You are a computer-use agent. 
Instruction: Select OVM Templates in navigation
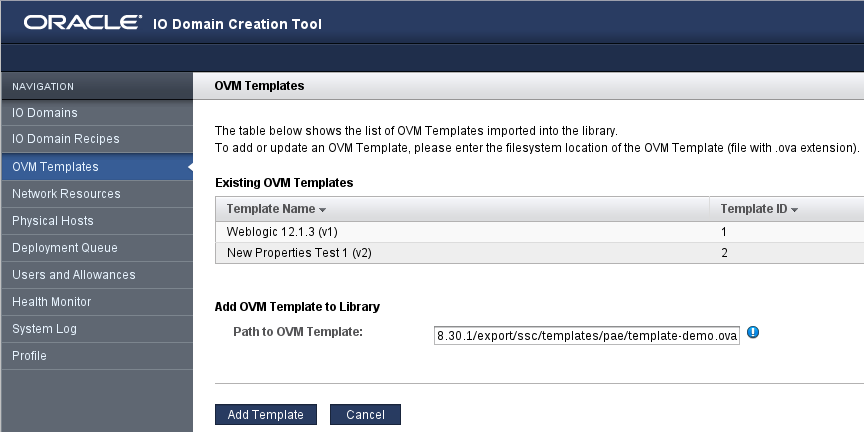click(x=56, y=167)
